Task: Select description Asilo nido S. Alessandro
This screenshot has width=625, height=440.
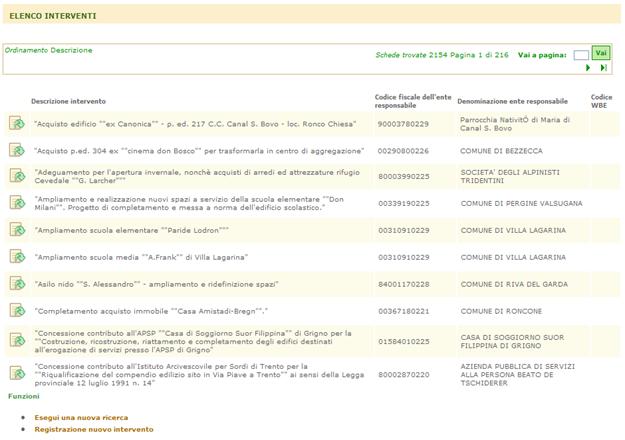Action: coord(156,284)
